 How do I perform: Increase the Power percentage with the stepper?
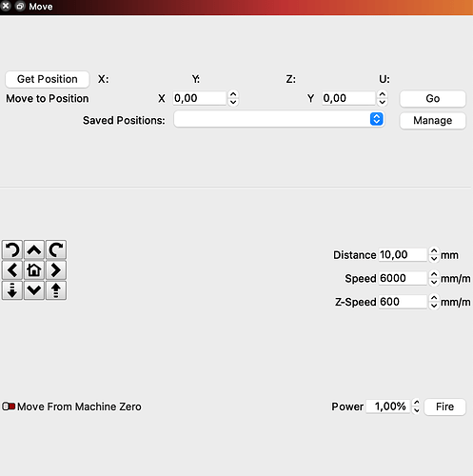coord(416,403)
